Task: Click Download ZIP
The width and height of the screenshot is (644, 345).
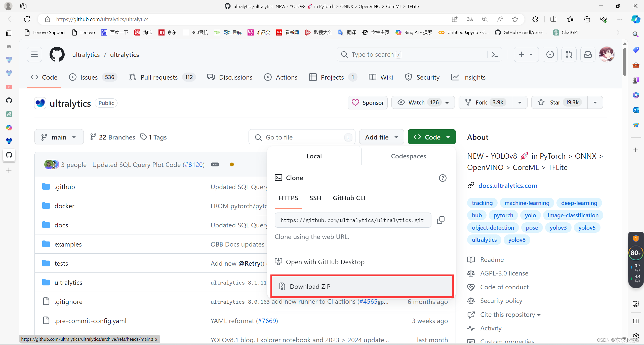Action: coord(362,286)
